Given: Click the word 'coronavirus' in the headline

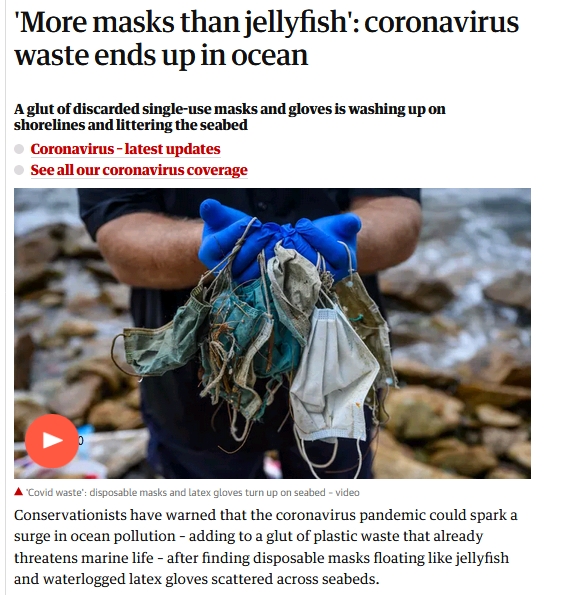Looking at the screenshot, I should (x=442, y=22).
